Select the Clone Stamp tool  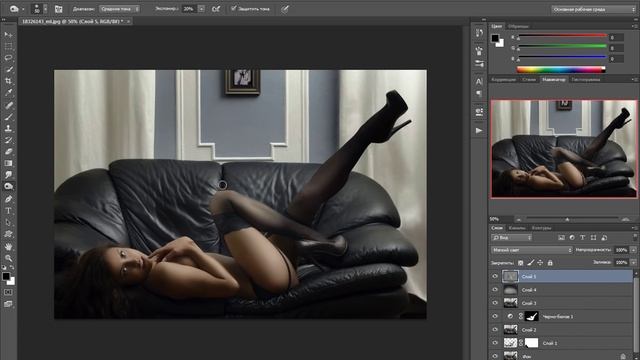(x=8, y=128)
